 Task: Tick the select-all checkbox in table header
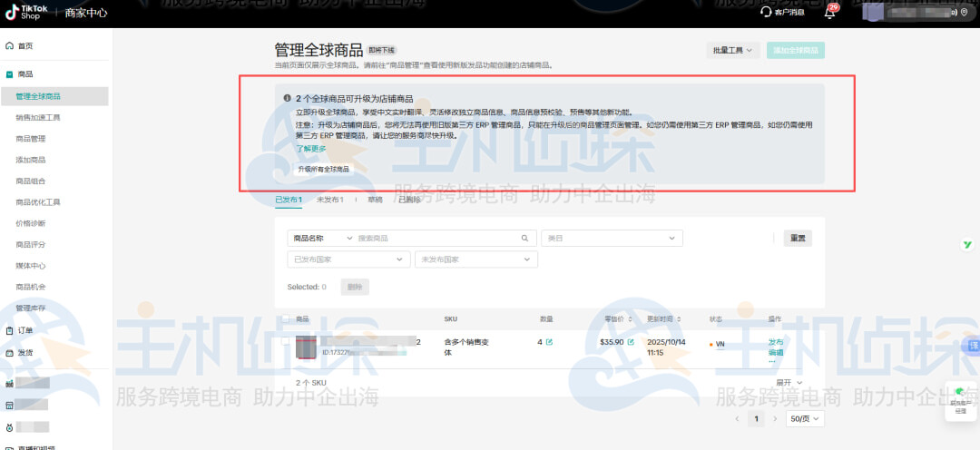(x=285, y=318)
